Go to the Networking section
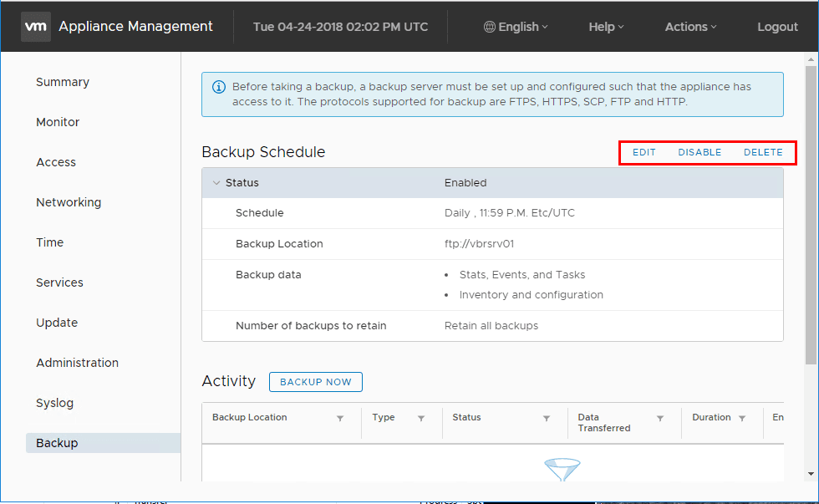Screen dimensions: 819x504 [x=69, y=202]
